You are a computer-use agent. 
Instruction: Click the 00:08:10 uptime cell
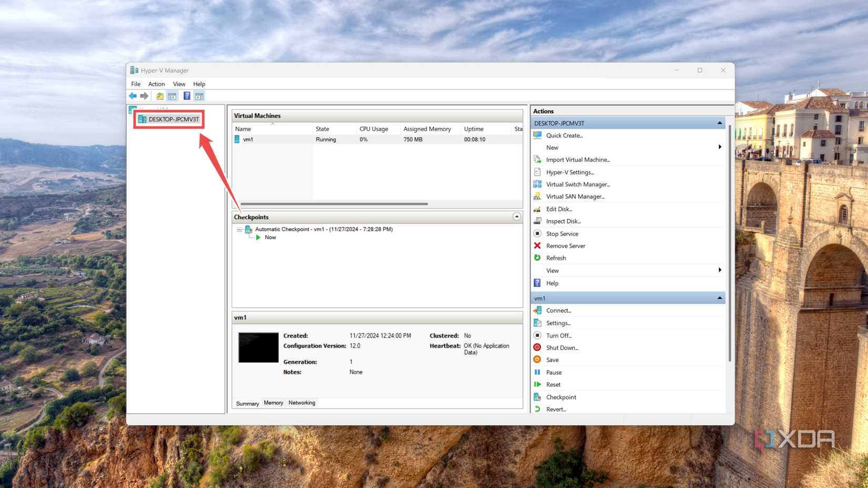475,139
